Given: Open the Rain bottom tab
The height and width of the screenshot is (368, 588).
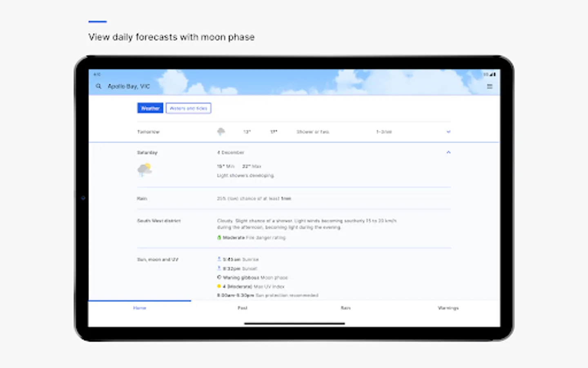Looking at the screenshot, I should 345,308.
